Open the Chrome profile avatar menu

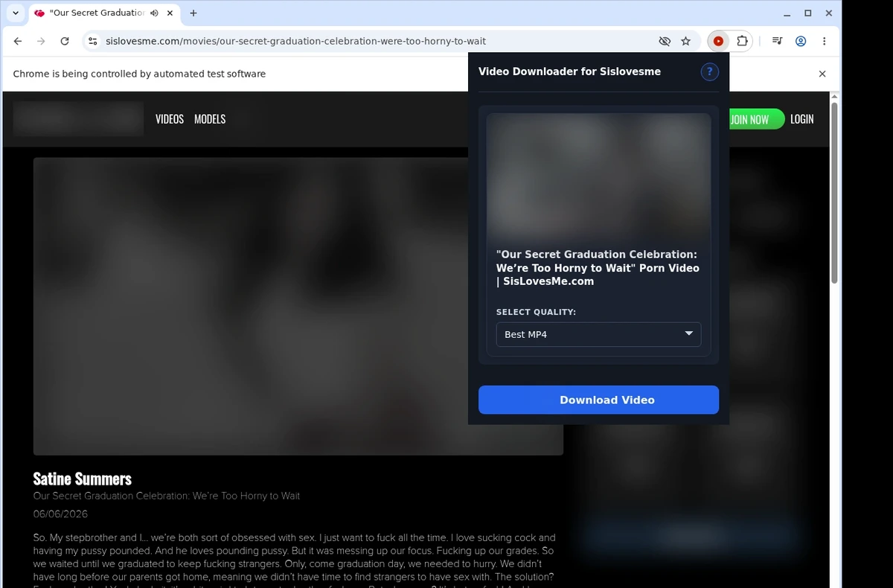801,42
